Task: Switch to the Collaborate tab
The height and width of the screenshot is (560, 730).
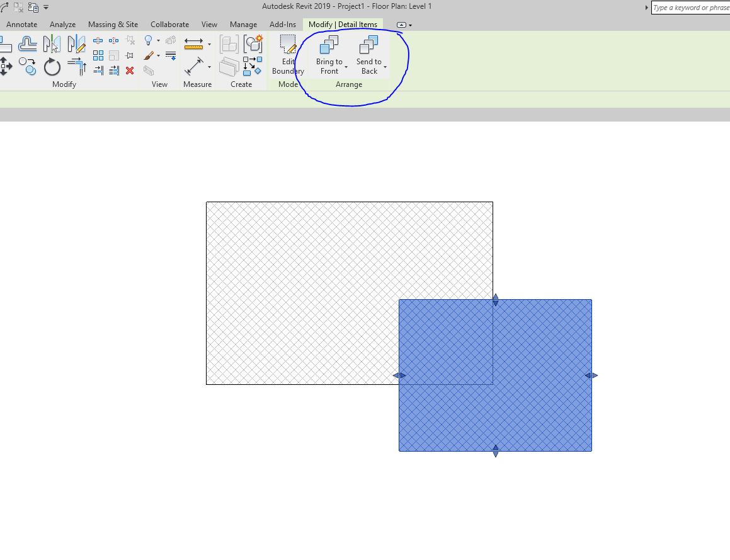Action: click(x=169, y=24)
